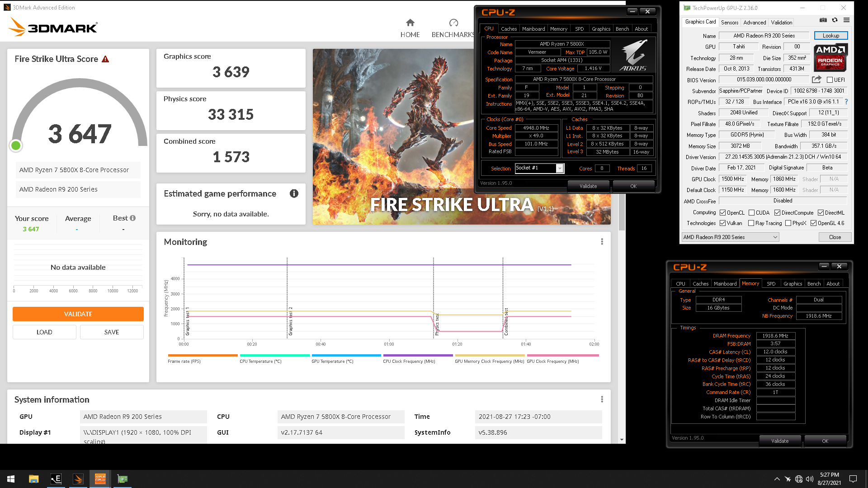The width and height of the screenshot is (868, 488).
Task: Toggle the OpenGL 4.6 checkbox
Action: 813,223
